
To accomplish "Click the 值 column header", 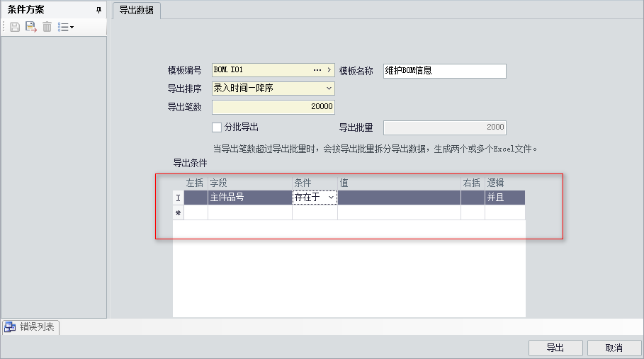I will click(399, 183).
